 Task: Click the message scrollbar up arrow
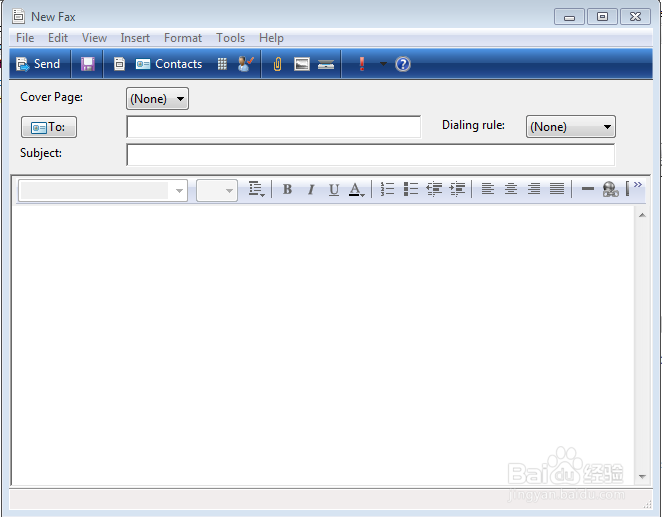(642, 215)
